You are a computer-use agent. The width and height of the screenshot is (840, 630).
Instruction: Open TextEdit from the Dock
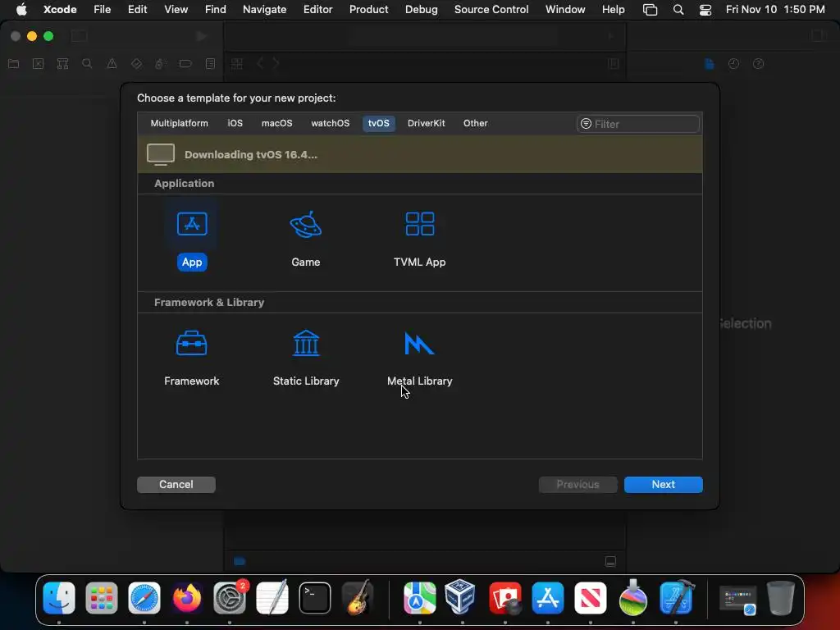coord(272,597)
